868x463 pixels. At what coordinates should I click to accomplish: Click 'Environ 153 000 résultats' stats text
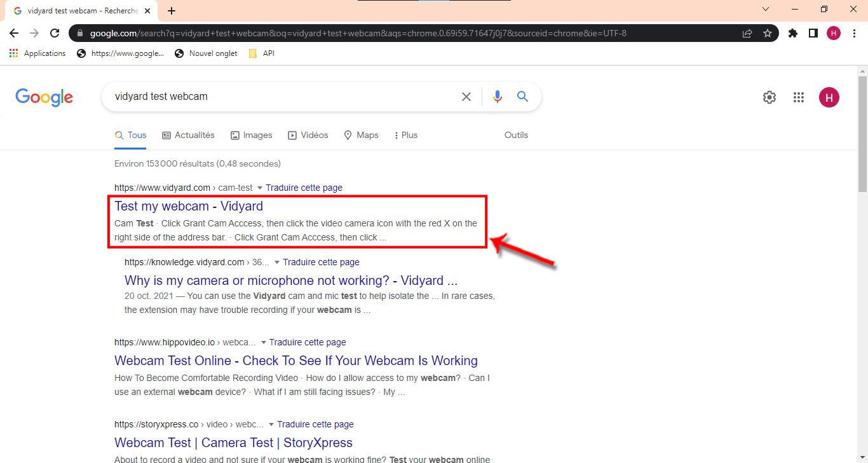198,163
